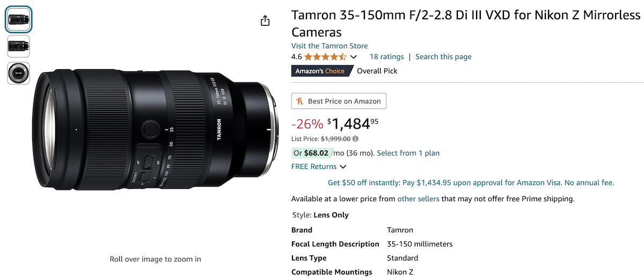Click Search this page link
644x280 pixels.
(x=443, y=57)
